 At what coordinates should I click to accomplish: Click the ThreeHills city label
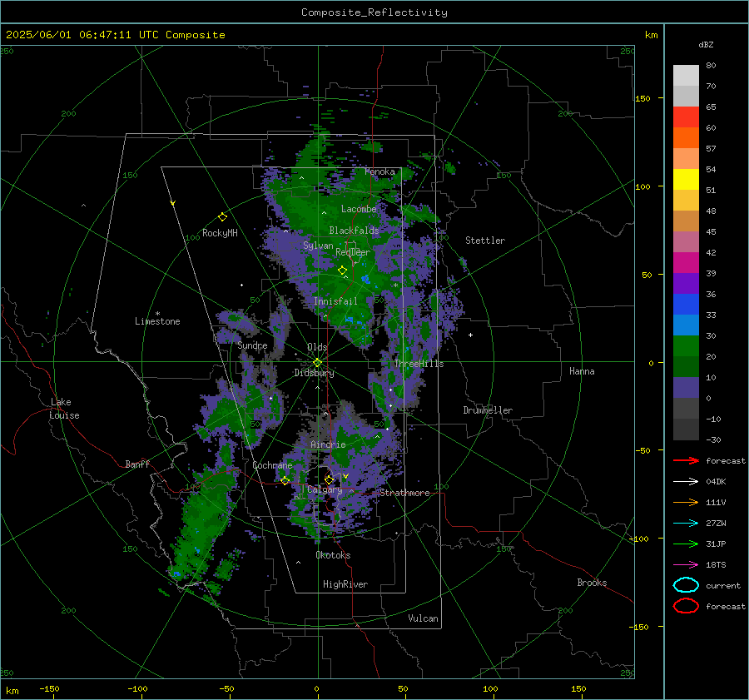pos(419,364)
